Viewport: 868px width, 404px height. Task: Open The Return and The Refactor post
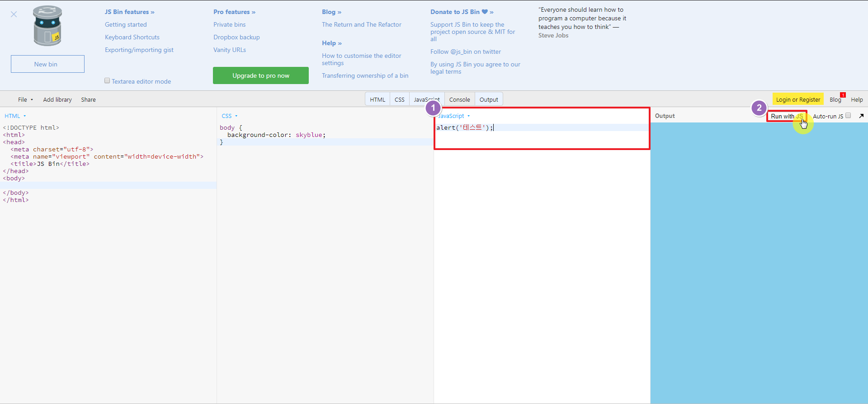click(x=362, y=24)
